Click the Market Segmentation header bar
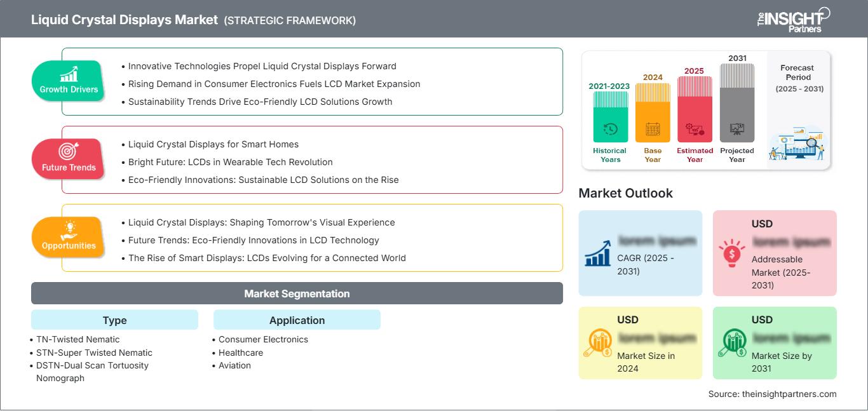This screenshot has height=411, width=868. (x=297, y=293)
